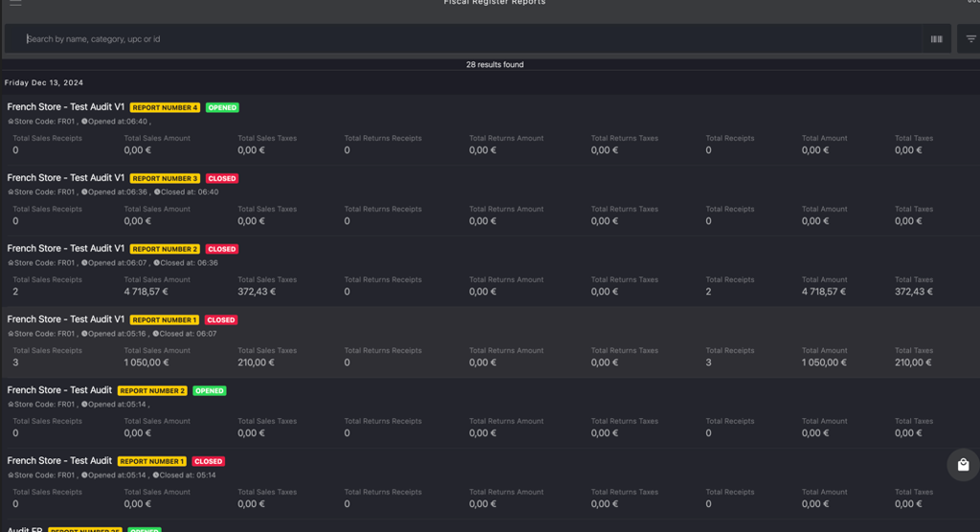The width and height of the screenshot is (980, 532).
Task: Open Test Audit V1 title opened at 05:16
Action: [x=66, y=319]
